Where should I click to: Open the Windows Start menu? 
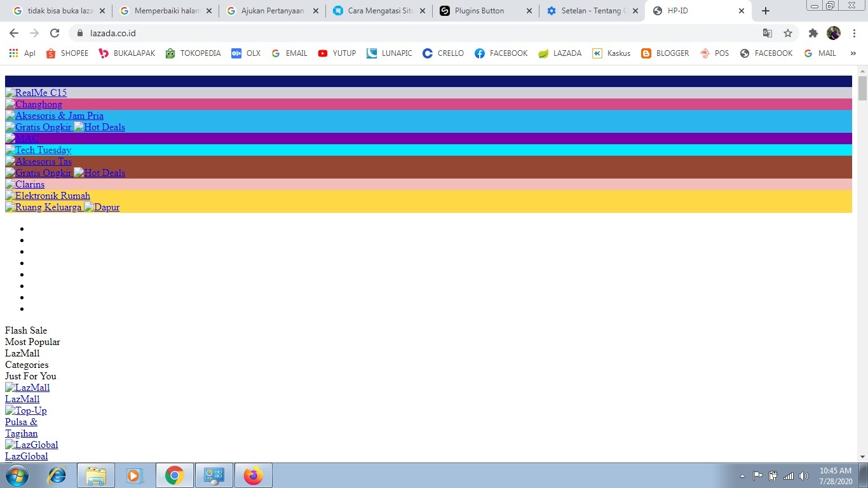pos(17,475)
